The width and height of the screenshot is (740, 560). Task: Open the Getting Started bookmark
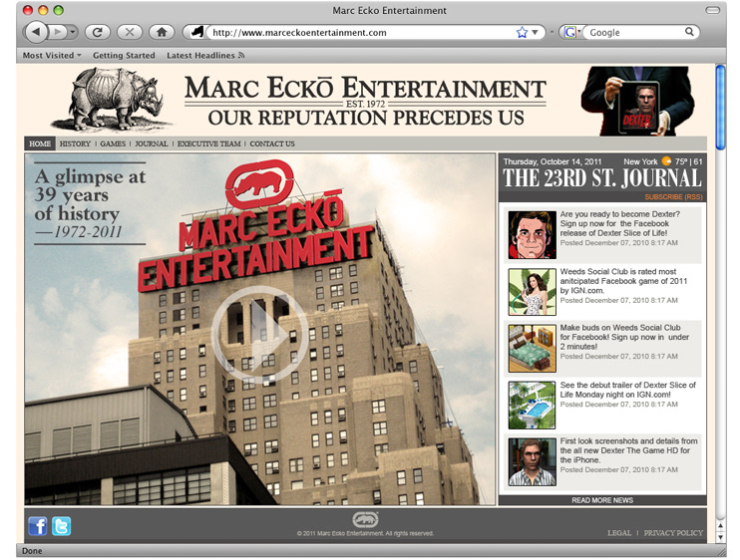[x=124, y=55]
